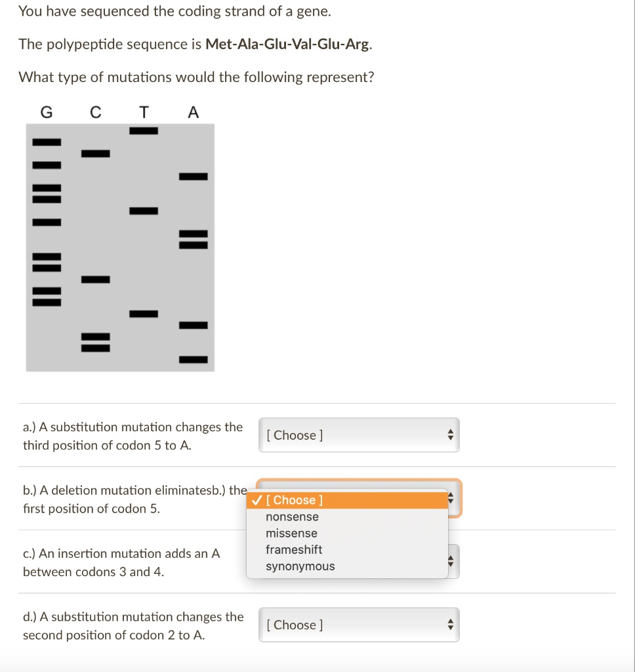The height and width of the screenshot is (672, 635).
Task: Click the stepper arrows on question d dropdown
Action: (x=451, y=624)
